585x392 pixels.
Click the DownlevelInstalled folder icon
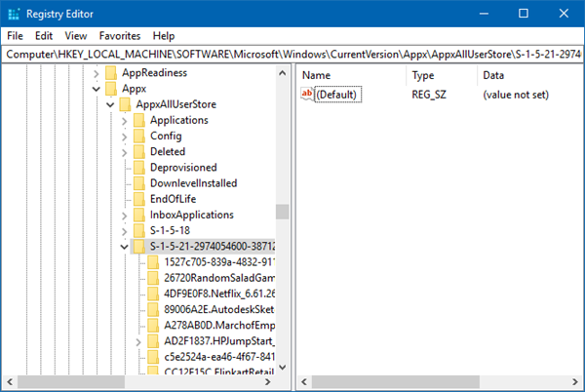(139, 182)
